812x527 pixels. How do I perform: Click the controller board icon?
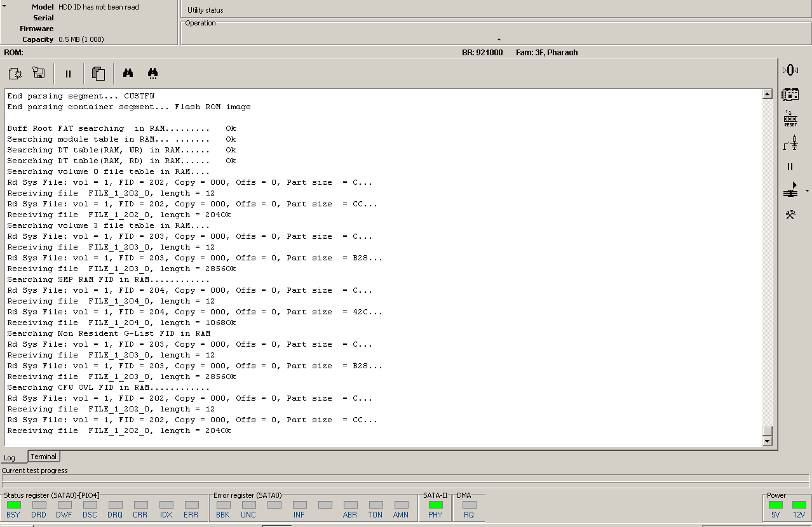790,95
